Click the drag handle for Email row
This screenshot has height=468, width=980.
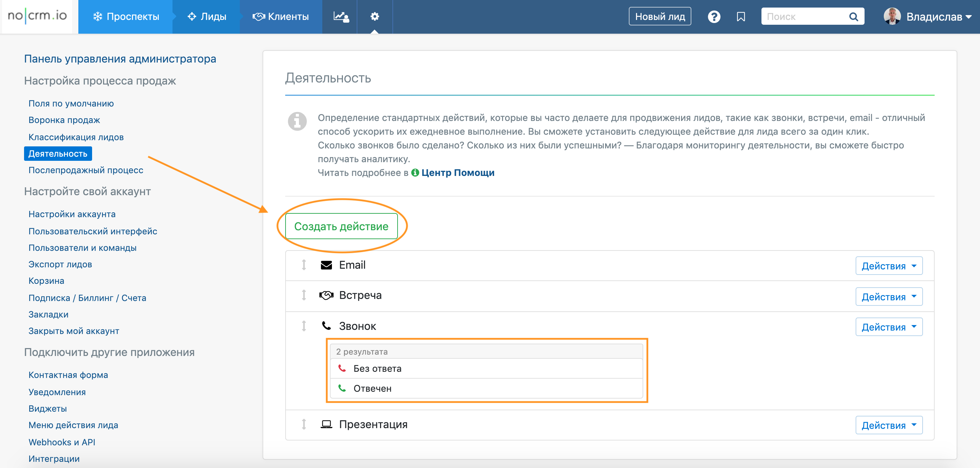tap(304, 265)
